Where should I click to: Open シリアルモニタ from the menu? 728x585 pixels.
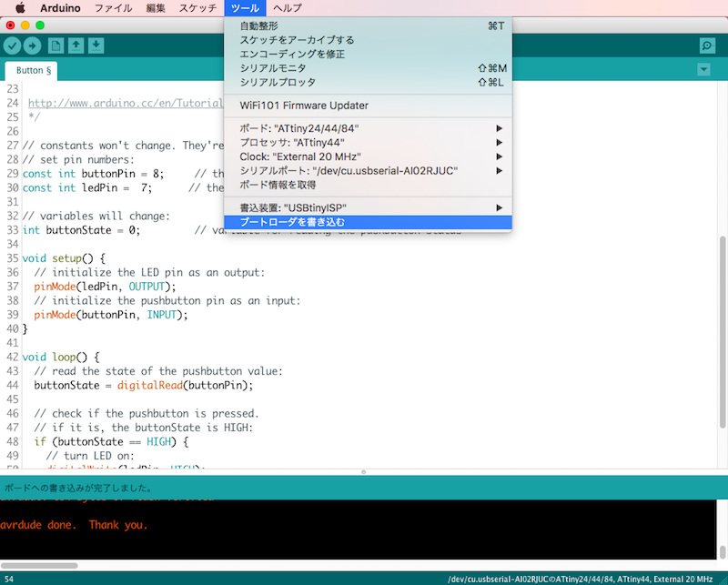[369, 68]
